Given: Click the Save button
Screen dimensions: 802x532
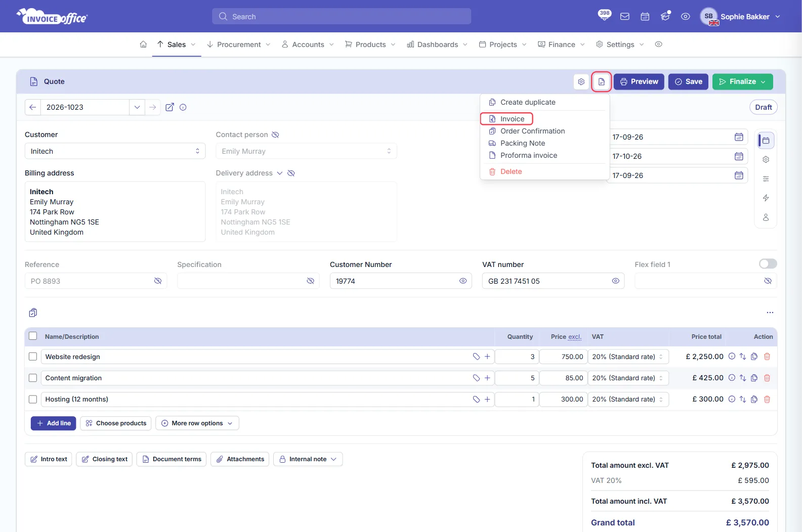Looking at the screenshot, I should (688, 81).
